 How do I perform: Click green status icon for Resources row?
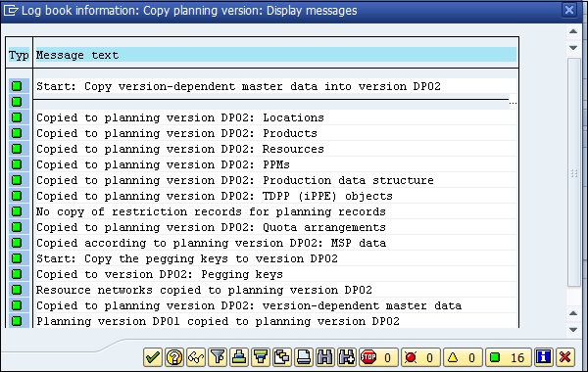coord(17,149)
